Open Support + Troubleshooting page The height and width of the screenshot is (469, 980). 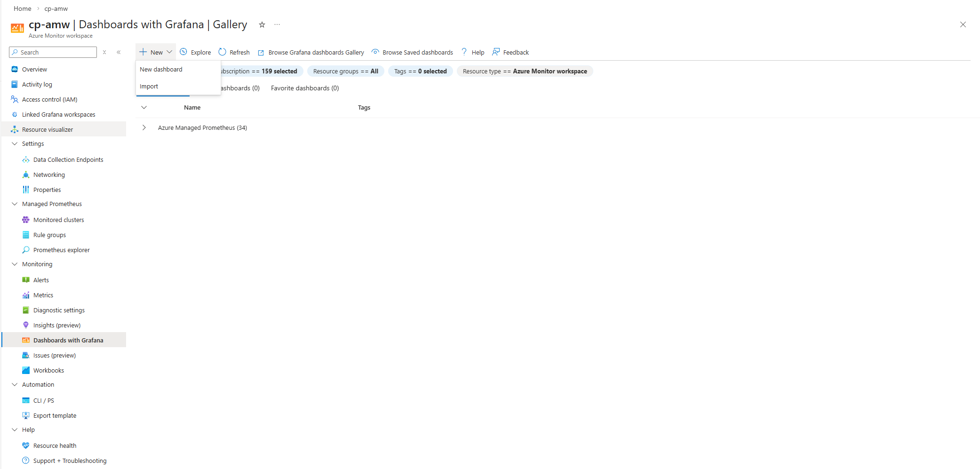click(70, 461)
